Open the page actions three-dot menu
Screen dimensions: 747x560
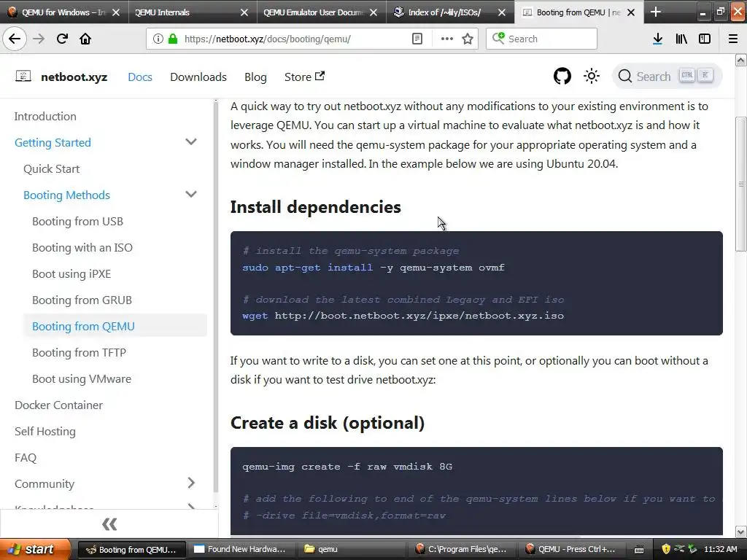coord(447,39)
